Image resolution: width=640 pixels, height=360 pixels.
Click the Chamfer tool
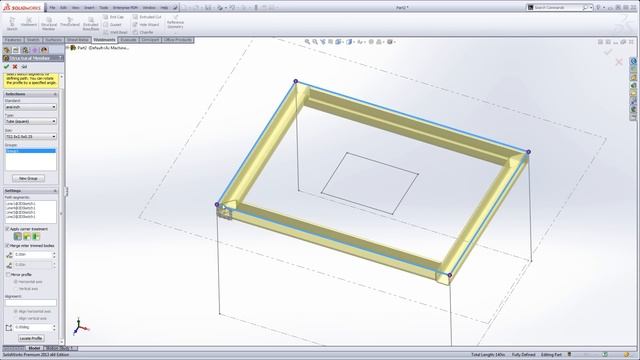[x=143, y=32]
